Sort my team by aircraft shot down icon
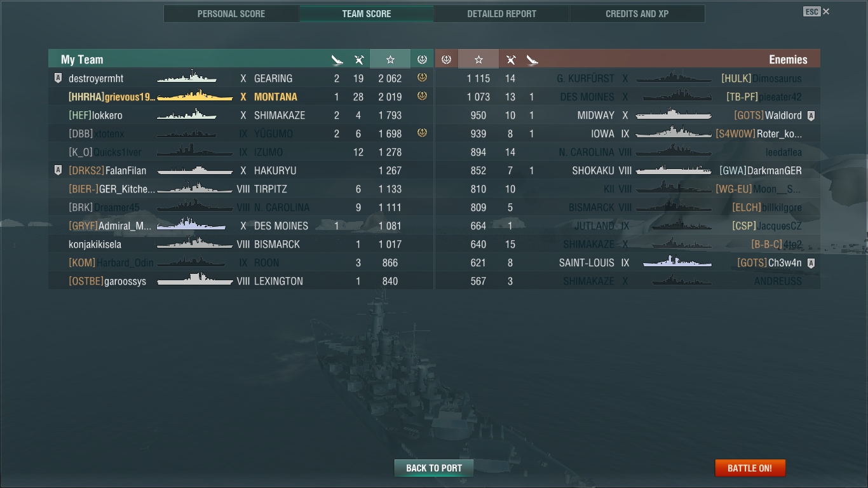The height and width of the screenshot is (488, 868). [x=359, y=60]
